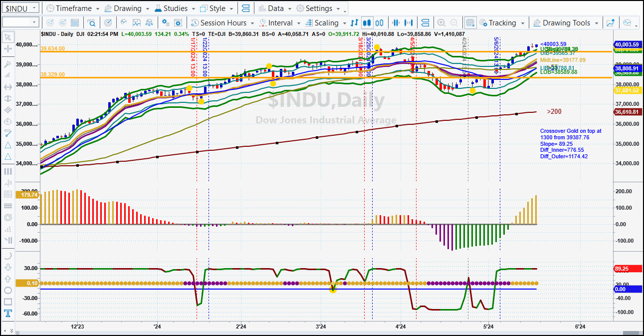Screen dimensions: 644x336
Task: Toggle the chart grid button
Action: (470, 23)
